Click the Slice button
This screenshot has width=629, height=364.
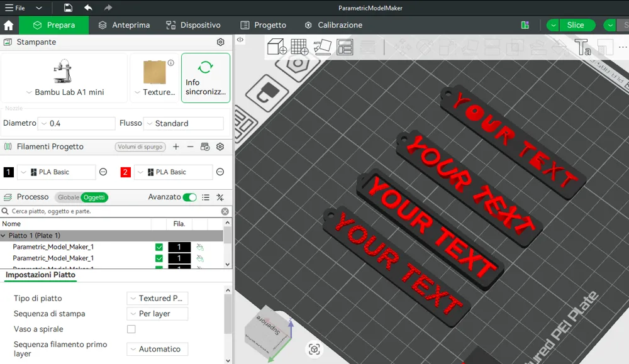tap(576, 25)
